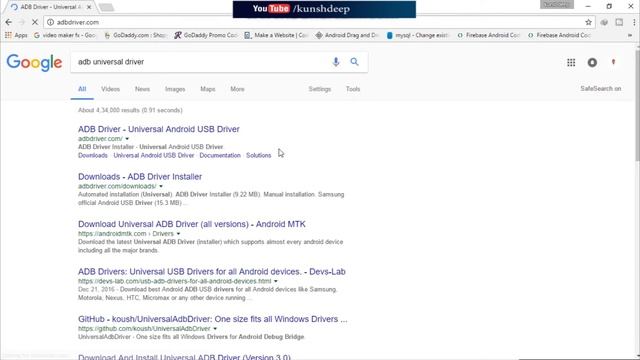Expand dropdown arrow beside devs-lab.com URL

coord(276,281)
